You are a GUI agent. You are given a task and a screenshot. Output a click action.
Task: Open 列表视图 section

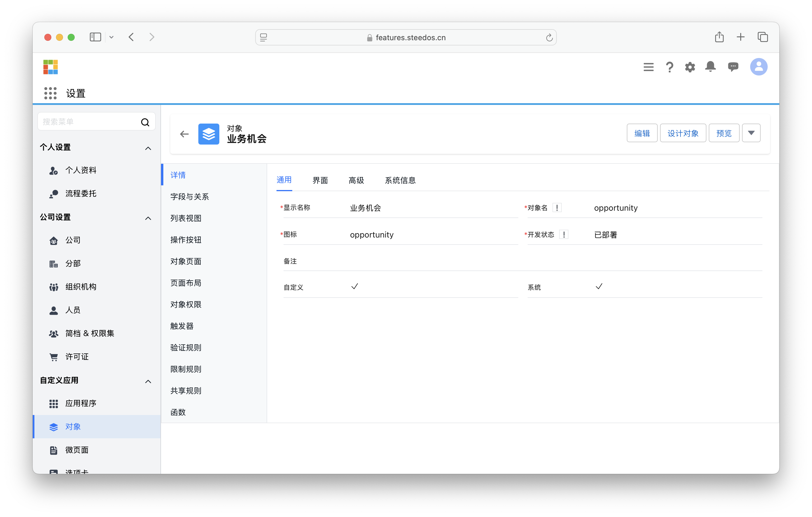[214, 218]
